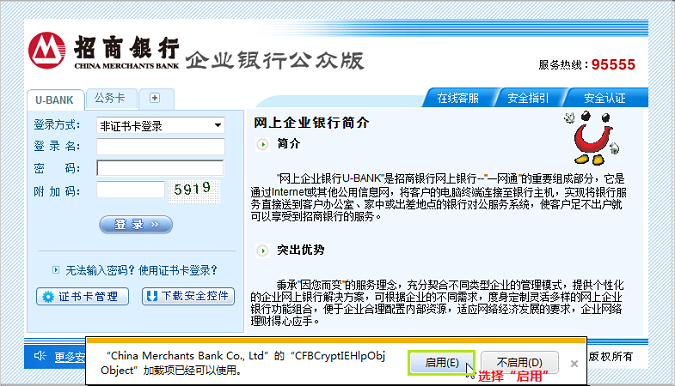Open the 无法输入密码？使用证书卡登录？ link
Viewport: 675px width, 386px height.
pyautogui.click(x=141, y=270)
